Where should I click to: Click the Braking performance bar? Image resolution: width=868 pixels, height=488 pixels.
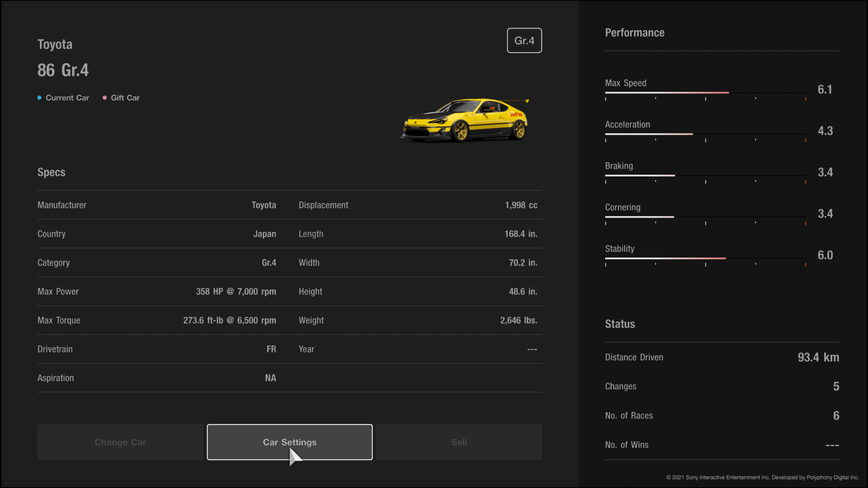(705, 176)
